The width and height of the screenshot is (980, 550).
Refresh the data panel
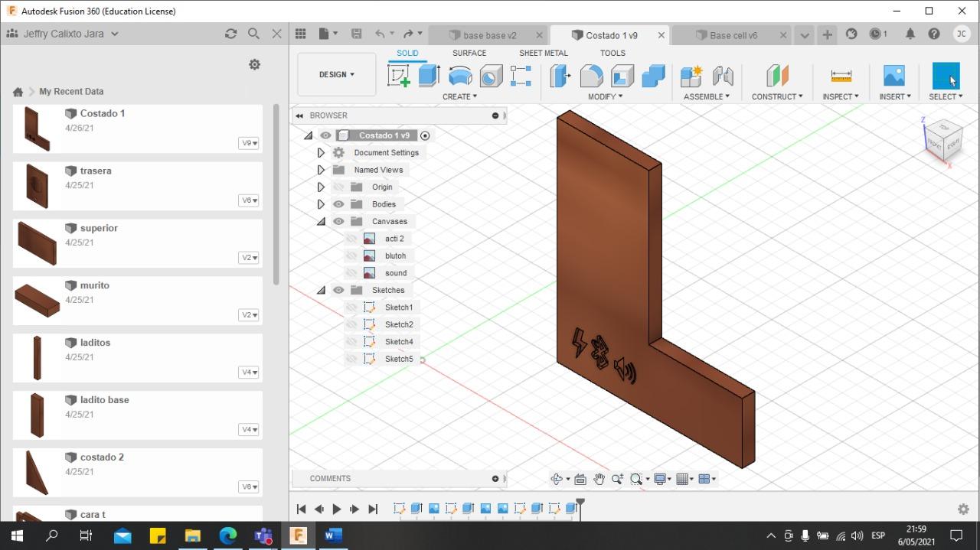[230, 34]
